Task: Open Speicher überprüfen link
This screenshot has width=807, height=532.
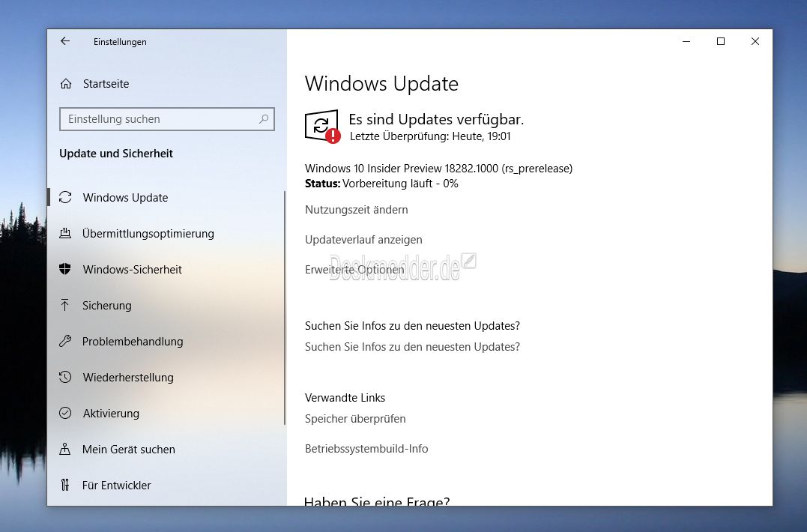Action: click(355, 419)
